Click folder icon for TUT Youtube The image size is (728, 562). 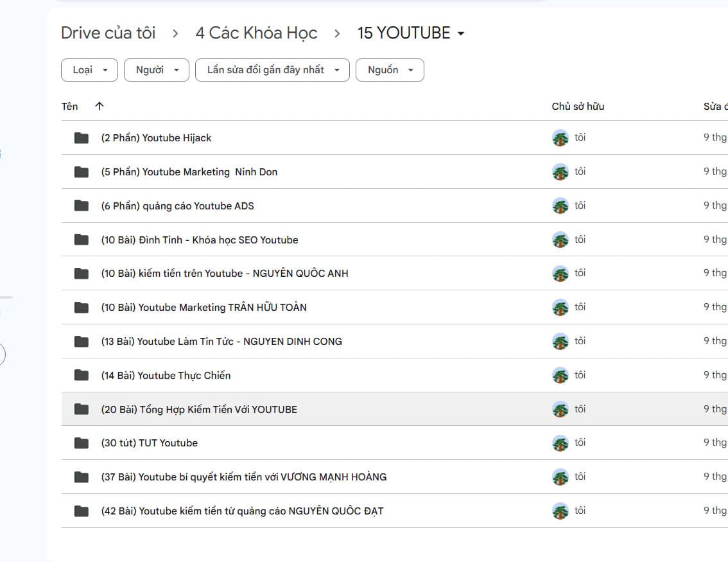click(x=82, y=443)
